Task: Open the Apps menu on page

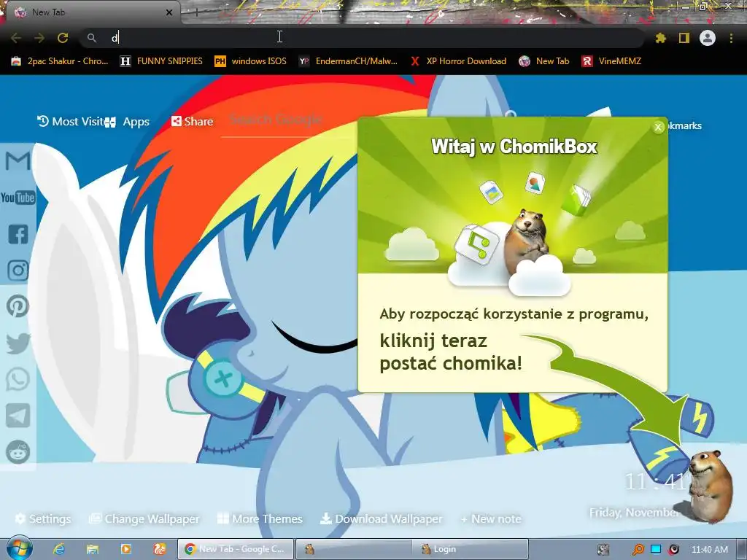Action: [x=128, y=122]
